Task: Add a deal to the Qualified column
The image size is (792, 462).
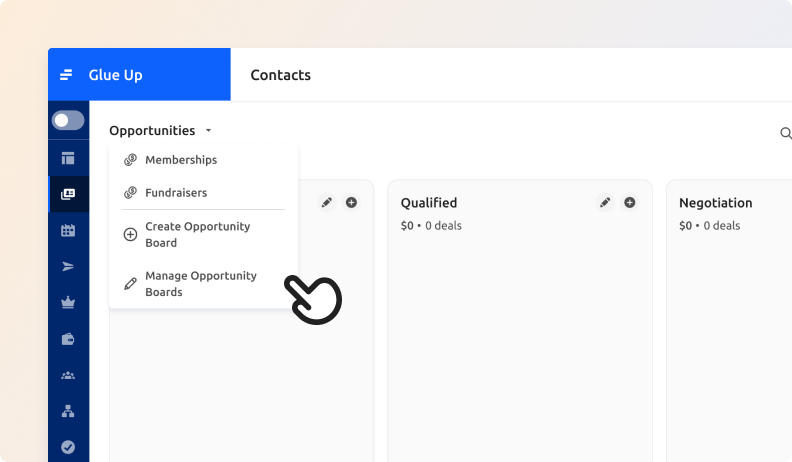Action: pos(630,203)
